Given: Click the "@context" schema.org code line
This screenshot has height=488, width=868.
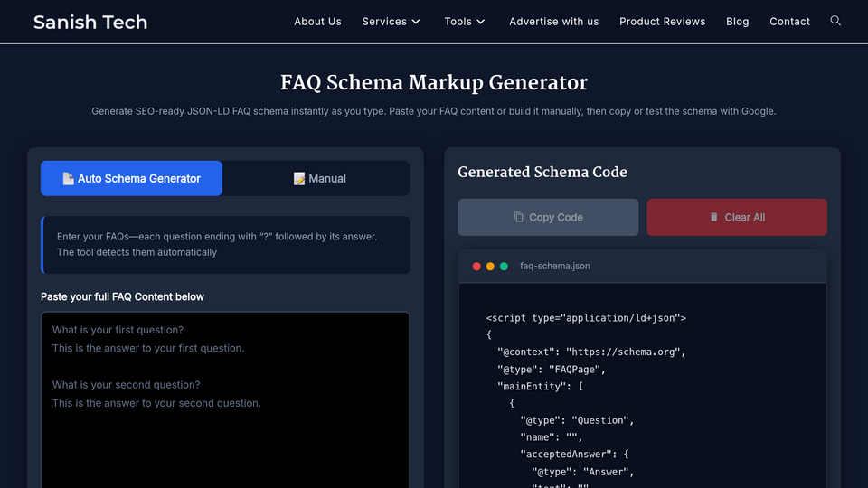Looking at the screenshot, I should 591,352.
